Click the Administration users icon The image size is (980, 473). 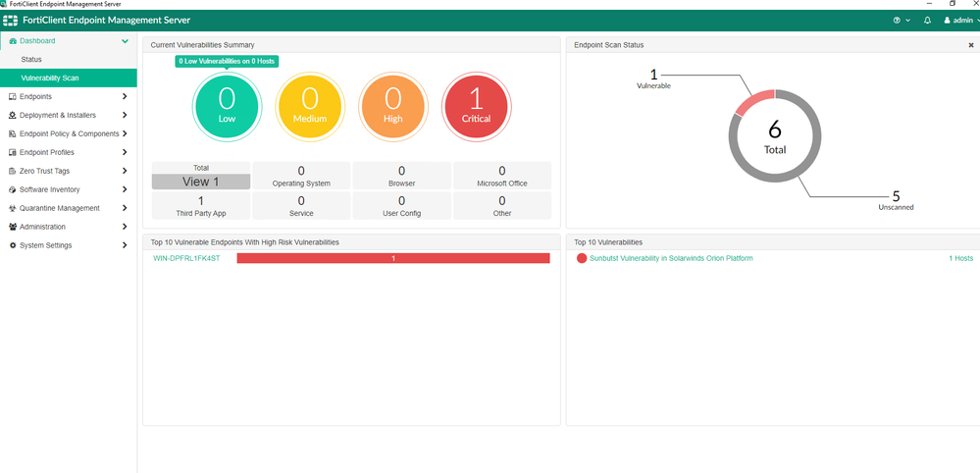(13, 227)
